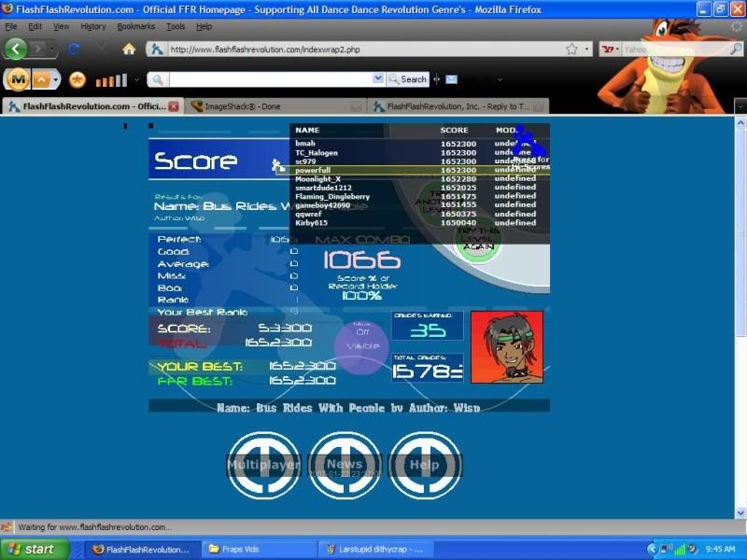
Task: Click the orange star toolbar button
Action: click(x=78, y=79)
